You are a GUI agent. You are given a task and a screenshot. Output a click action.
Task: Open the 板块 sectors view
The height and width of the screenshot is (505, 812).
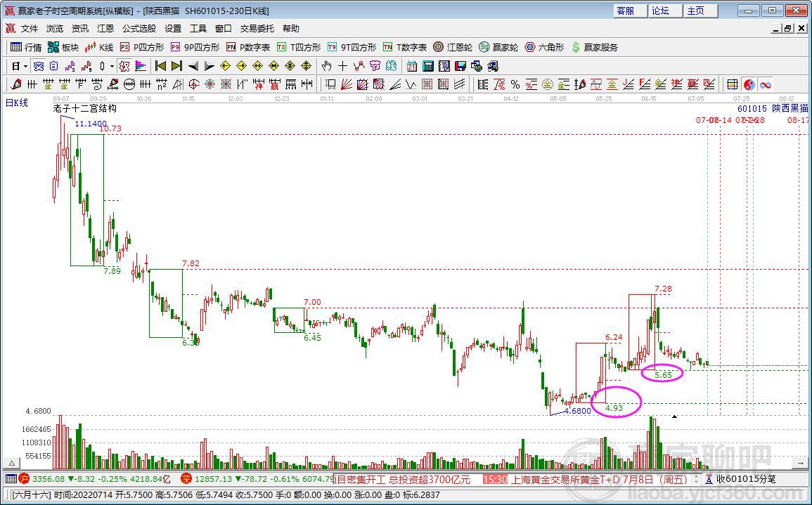coord(63,47)
